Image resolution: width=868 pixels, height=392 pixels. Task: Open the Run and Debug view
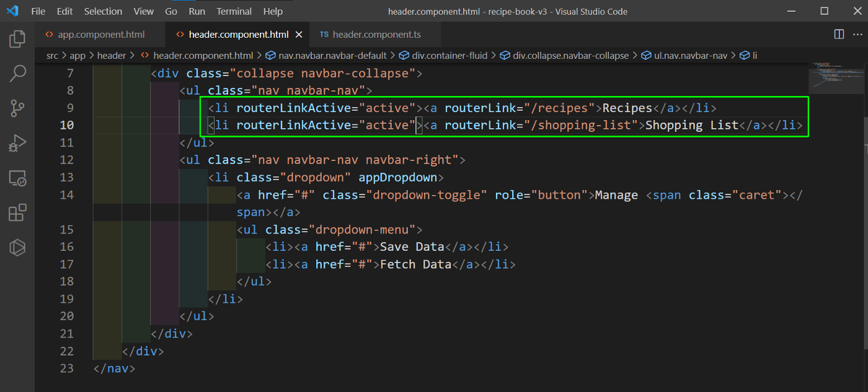pyautogui.click(x=17, y=144)
